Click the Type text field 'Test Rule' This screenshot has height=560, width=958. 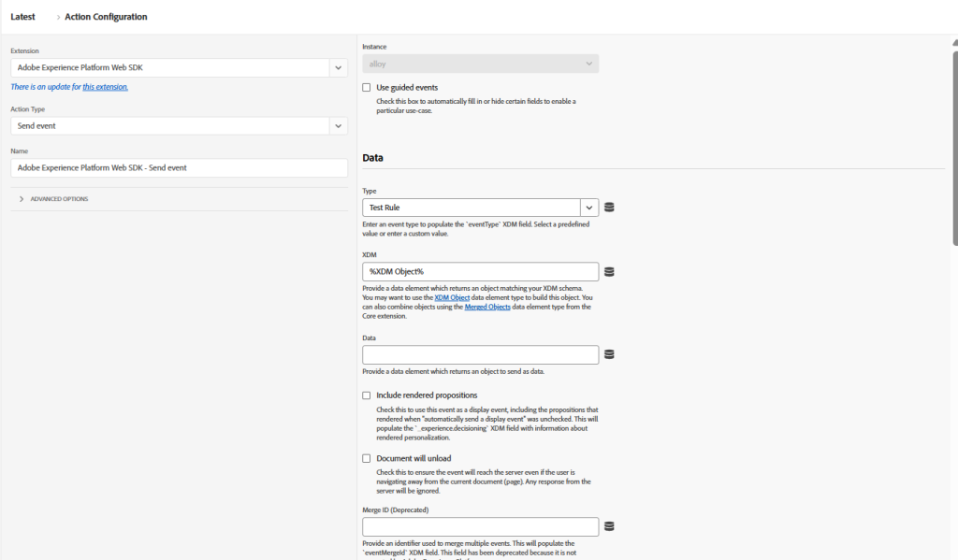click(x=472, y=208)
